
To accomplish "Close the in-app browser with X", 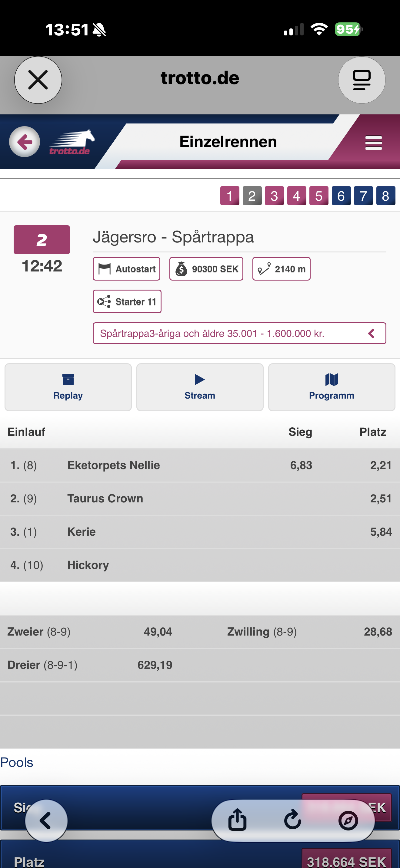I will click(38, 80).
